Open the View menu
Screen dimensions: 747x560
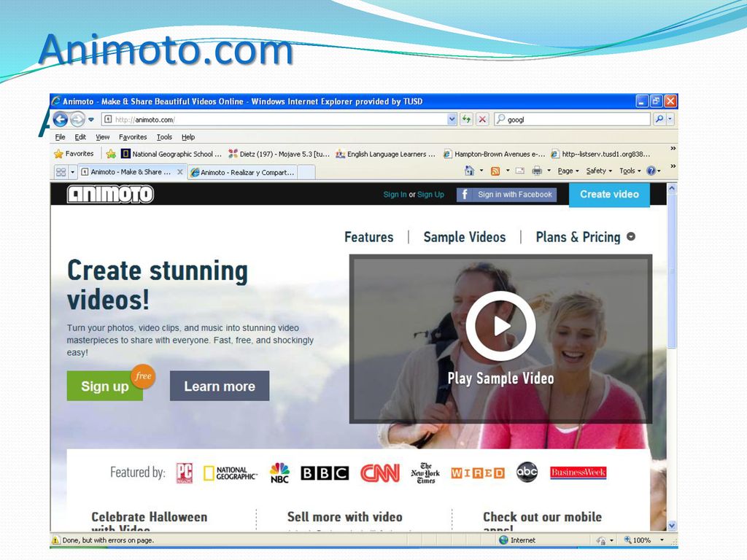102,137
